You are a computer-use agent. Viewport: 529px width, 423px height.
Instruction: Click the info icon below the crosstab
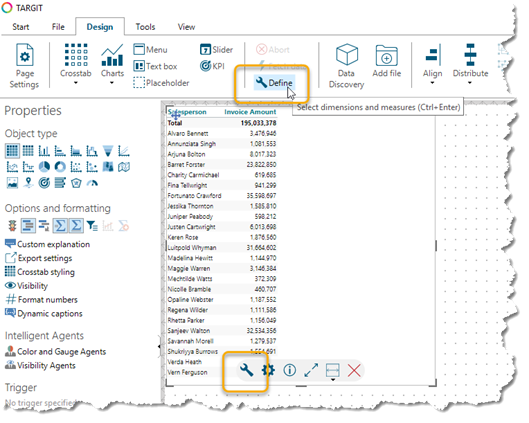tap(289, 370)
